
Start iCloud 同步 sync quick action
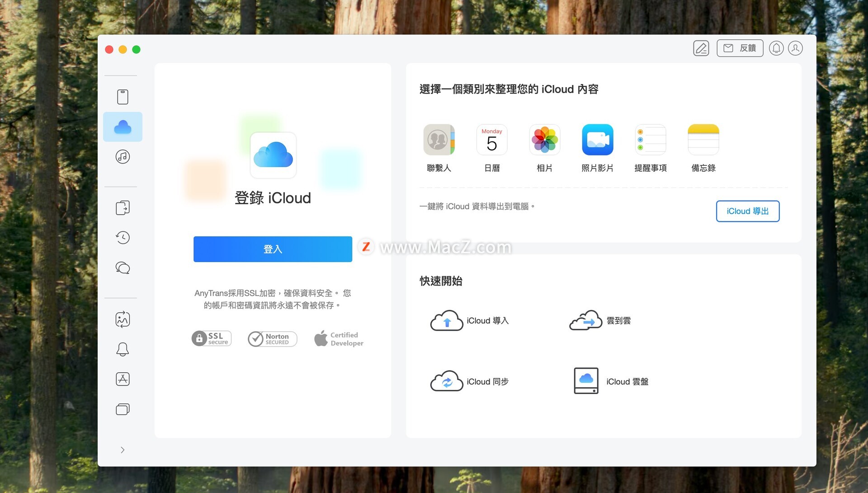pyautogui.click(x=469, y=382)
